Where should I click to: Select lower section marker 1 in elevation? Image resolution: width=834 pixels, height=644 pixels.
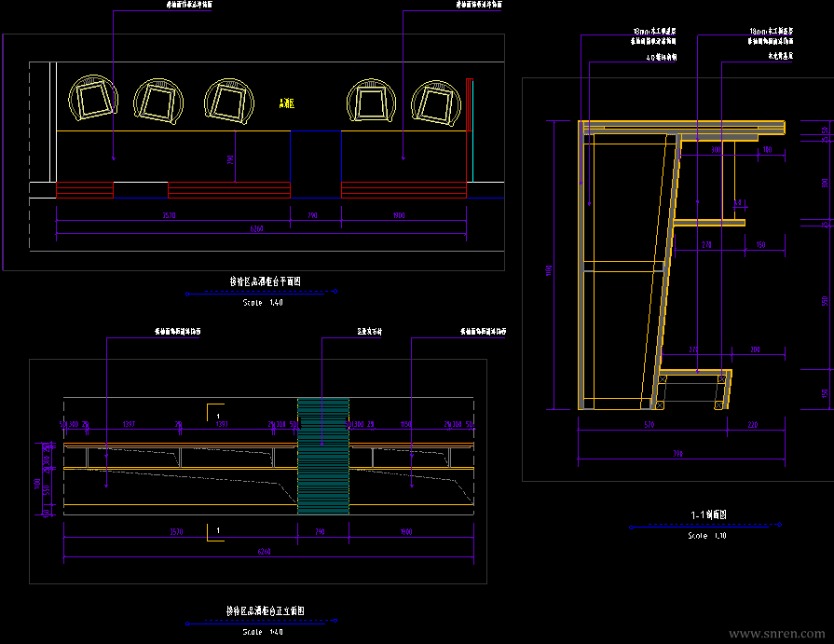coord(217,530)
